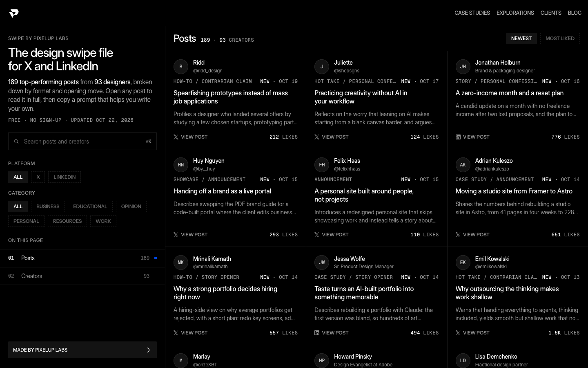The width and height of the screenshot is (588, 368).
Task: Click Marlay's M avatar
Action: [x=181, y=361]
